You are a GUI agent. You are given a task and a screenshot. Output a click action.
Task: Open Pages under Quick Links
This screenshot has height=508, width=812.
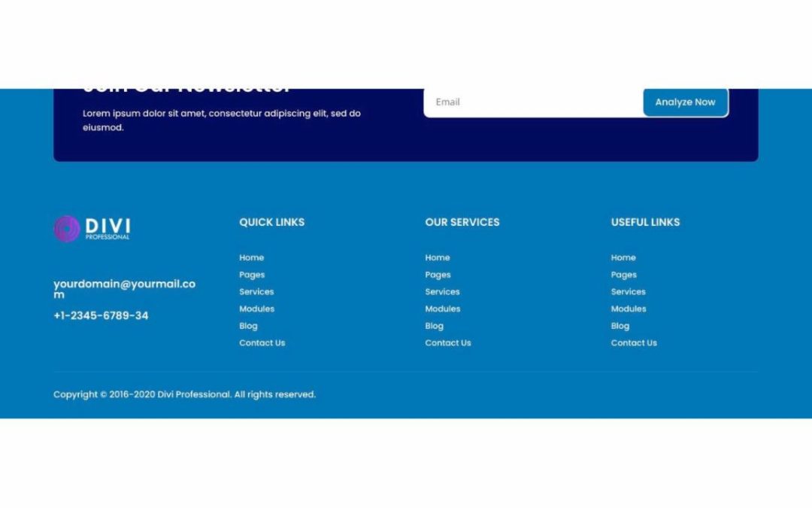(x=252, y=275)
